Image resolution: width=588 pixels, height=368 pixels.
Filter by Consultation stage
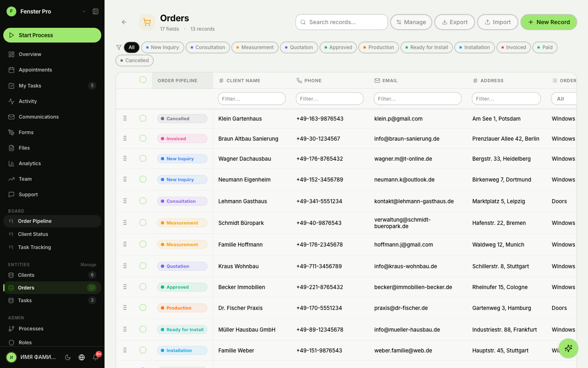[208, 47]
